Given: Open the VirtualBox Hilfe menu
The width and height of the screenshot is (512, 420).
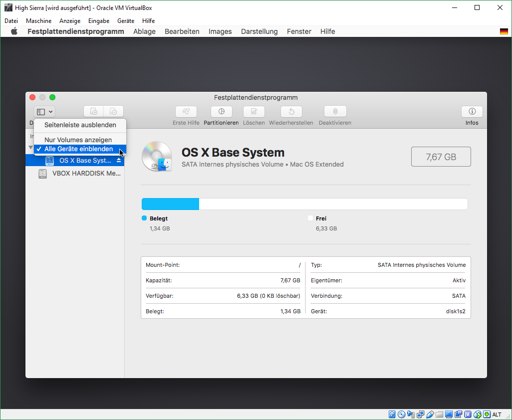Looking at the screenshot, I should point(148,20).
